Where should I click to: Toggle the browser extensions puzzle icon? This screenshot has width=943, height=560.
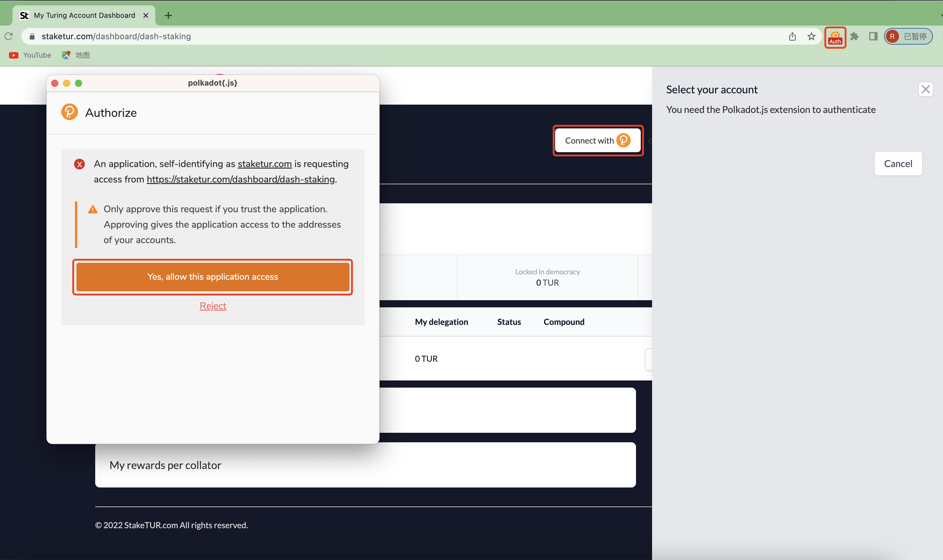(855, 37)
